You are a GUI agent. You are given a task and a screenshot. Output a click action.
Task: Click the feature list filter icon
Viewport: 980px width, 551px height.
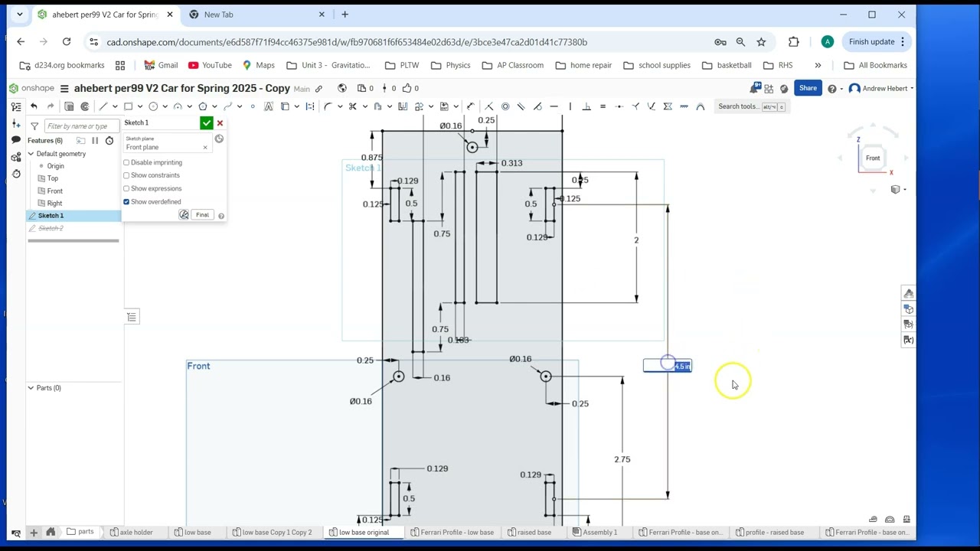tap(34, 126)
